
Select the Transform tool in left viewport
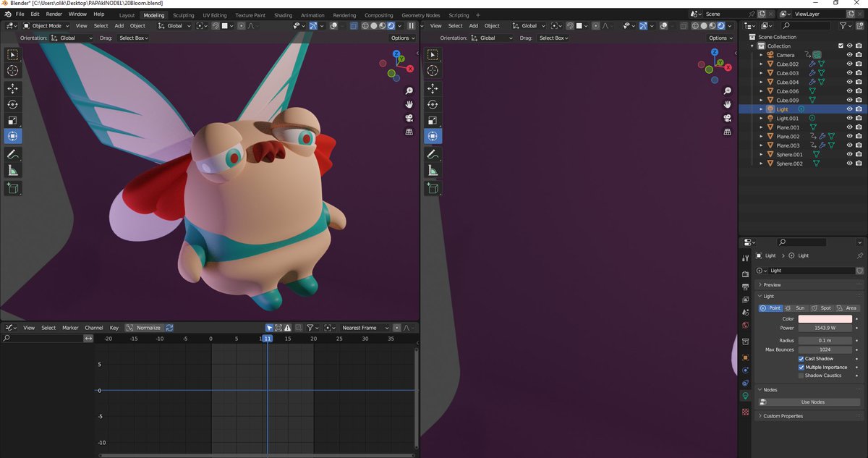(x=13, y=136)
